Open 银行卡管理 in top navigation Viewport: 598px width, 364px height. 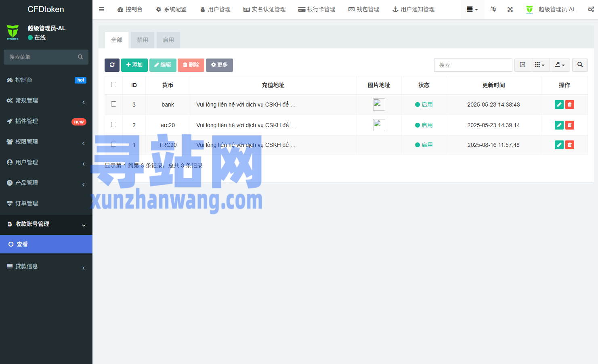pos(317,9)
